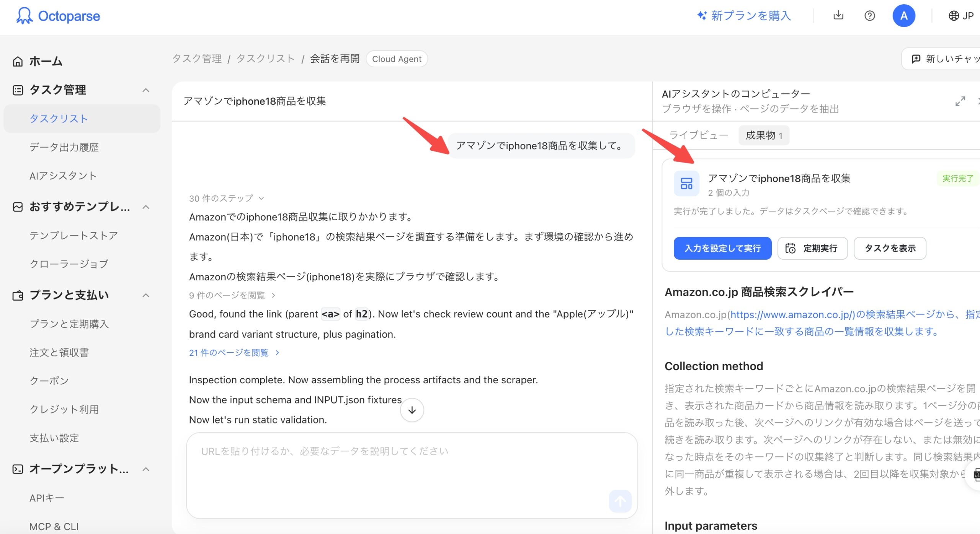Collapse the オープンプラット section
Image resolution: width=980 pixels, height=534 pixels.
[x=145, y=469]
